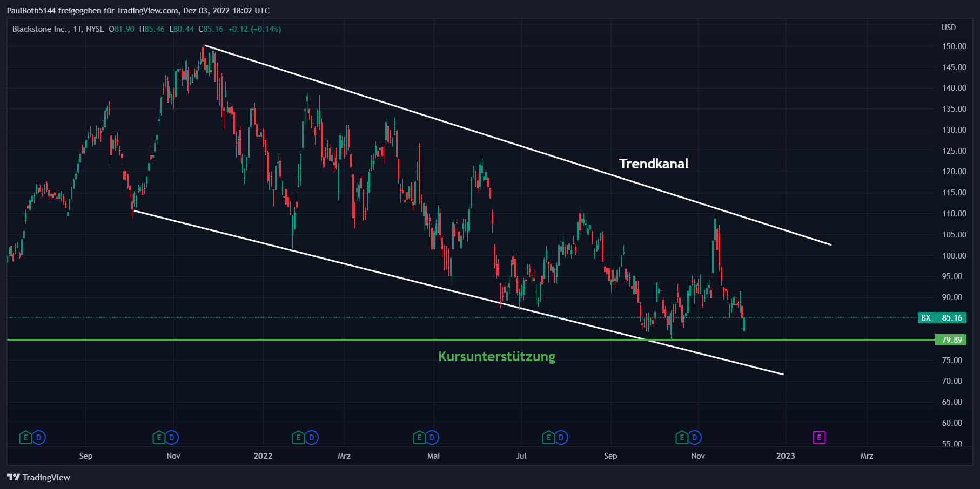Click the Mai label on time axis

click(433, 456)
